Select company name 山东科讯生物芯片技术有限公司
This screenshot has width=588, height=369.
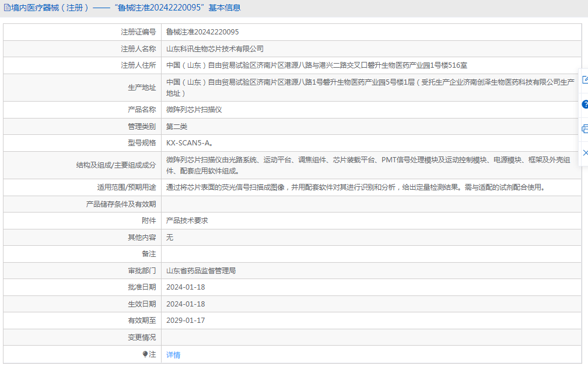(x=215, y=49)
